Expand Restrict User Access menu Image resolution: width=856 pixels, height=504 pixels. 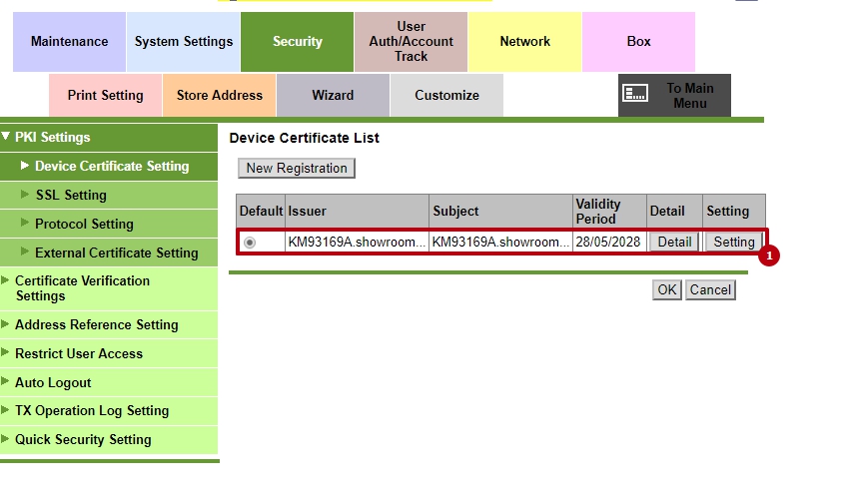pyautogui.click(x=78, y=353)
